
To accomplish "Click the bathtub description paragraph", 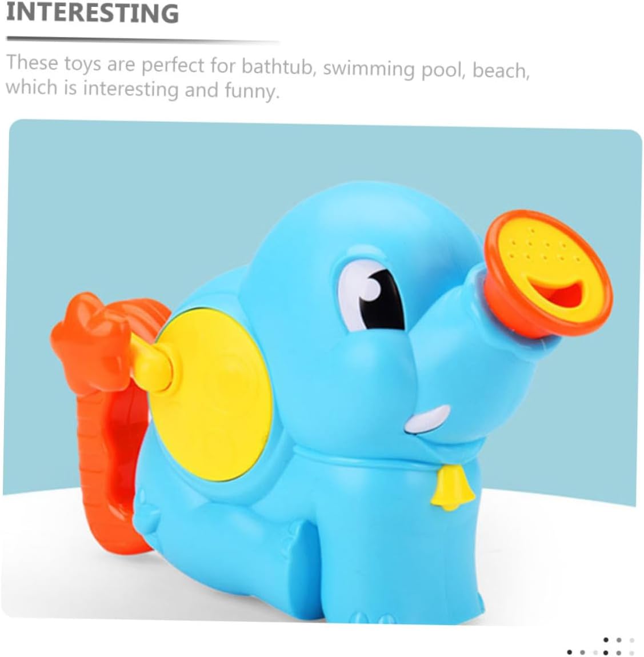I will tap(268, 76).
